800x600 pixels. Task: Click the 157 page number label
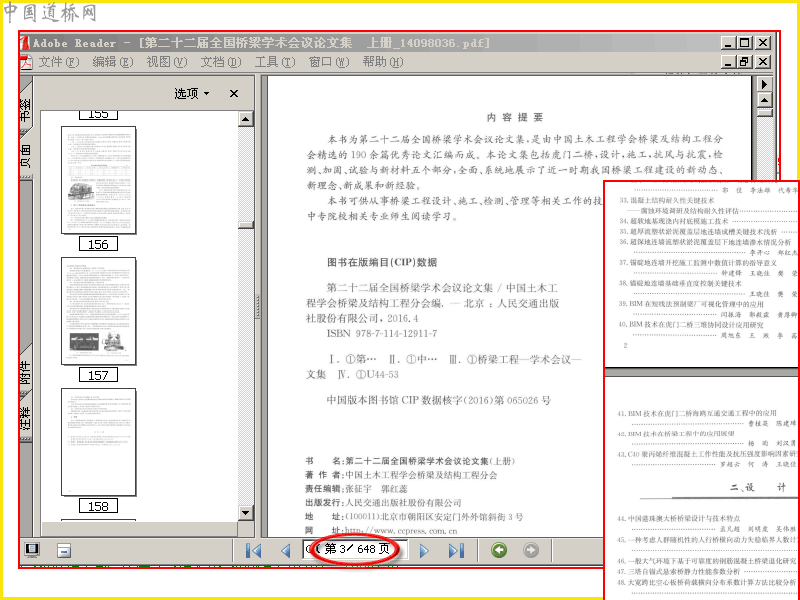[x=98, y=375]
